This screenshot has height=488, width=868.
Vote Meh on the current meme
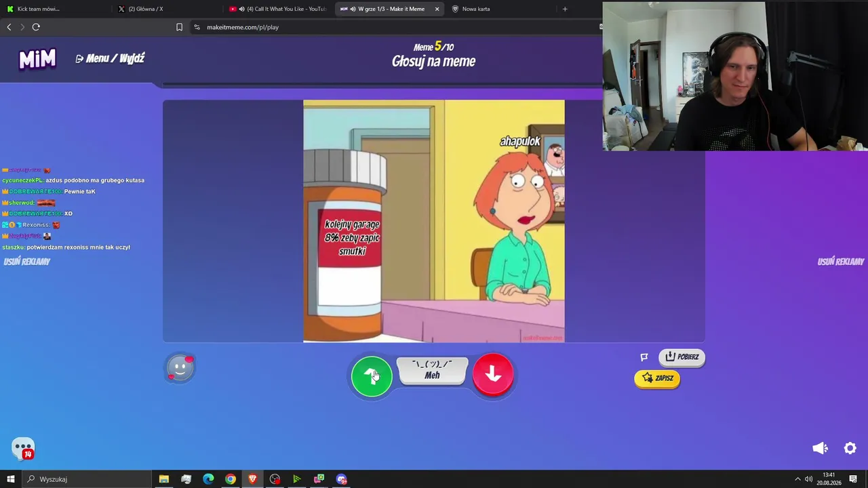(432, 371)
